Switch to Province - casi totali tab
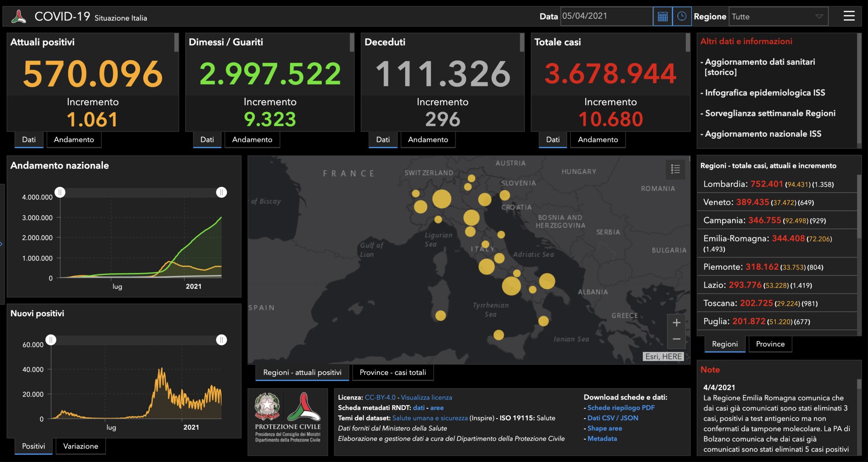The image size is (868, 462). coord(392,372)
